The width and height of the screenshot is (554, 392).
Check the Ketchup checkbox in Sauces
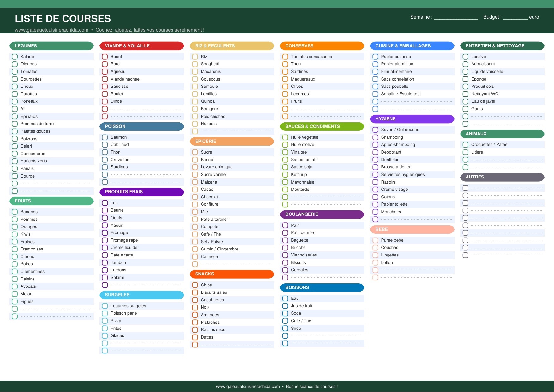(x=285, y=175)
